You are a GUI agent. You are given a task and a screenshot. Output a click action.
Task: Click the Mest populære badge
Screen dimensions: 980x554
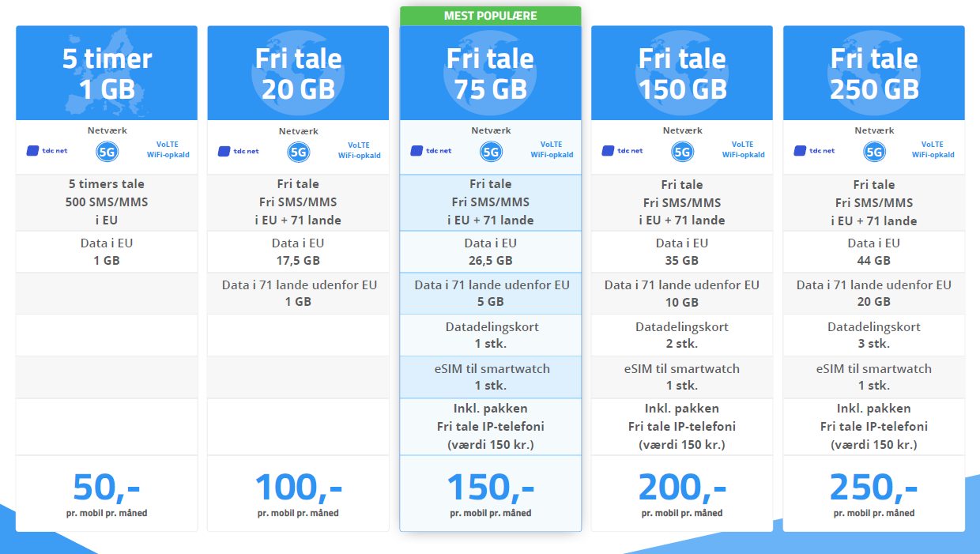[491, 16]
